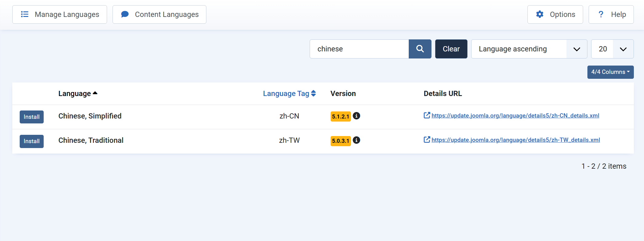
Task: Open the Language ascending sort dropdown
Action: (529, 49)
